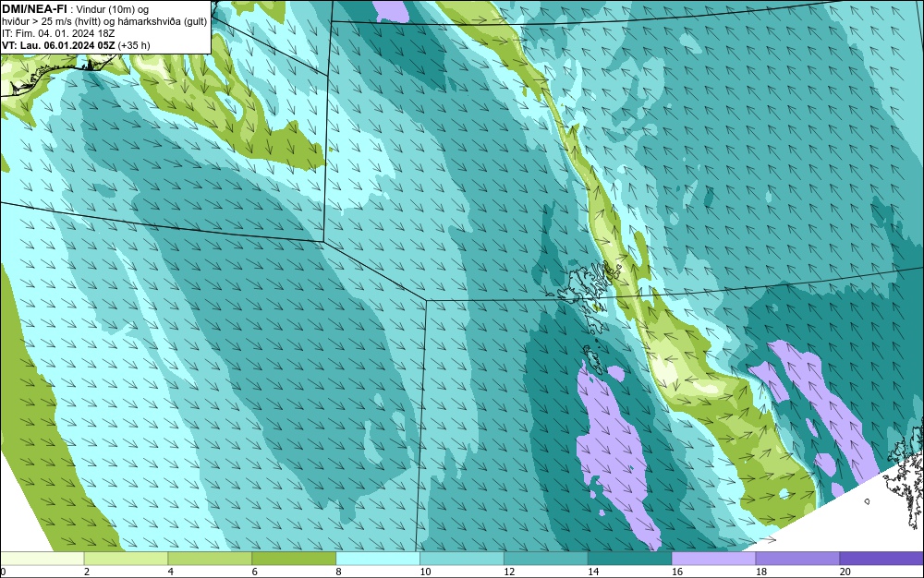The image size is (924, 578).
Task: Click the 12–14 m/s teal legend swatch
Action: point(546,559)
